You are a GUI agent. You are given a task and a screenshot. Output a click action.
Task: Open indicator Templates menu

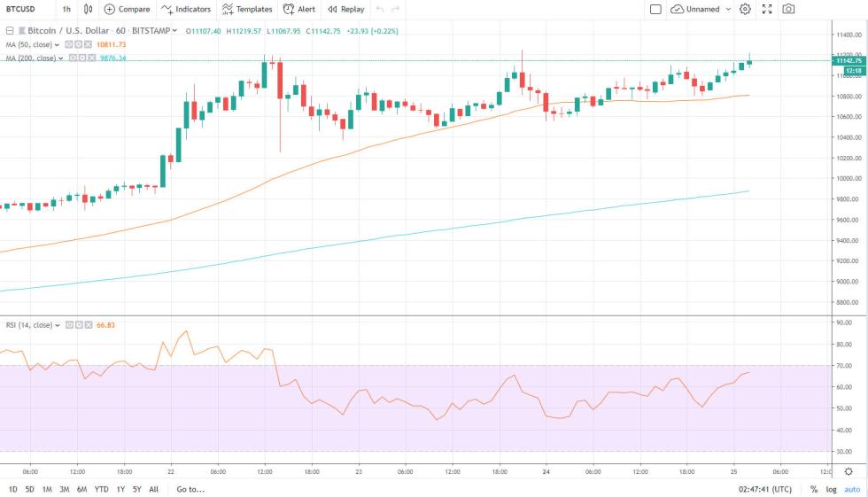point(247,9)
